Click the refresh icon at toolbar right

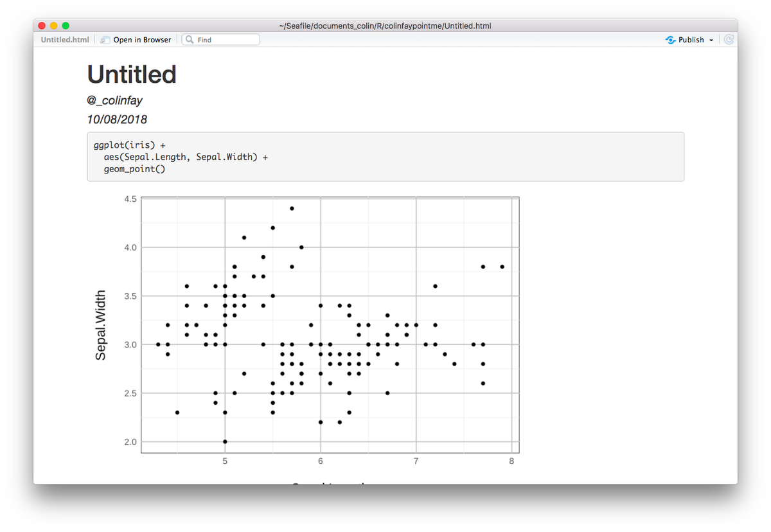coord(729,40)
